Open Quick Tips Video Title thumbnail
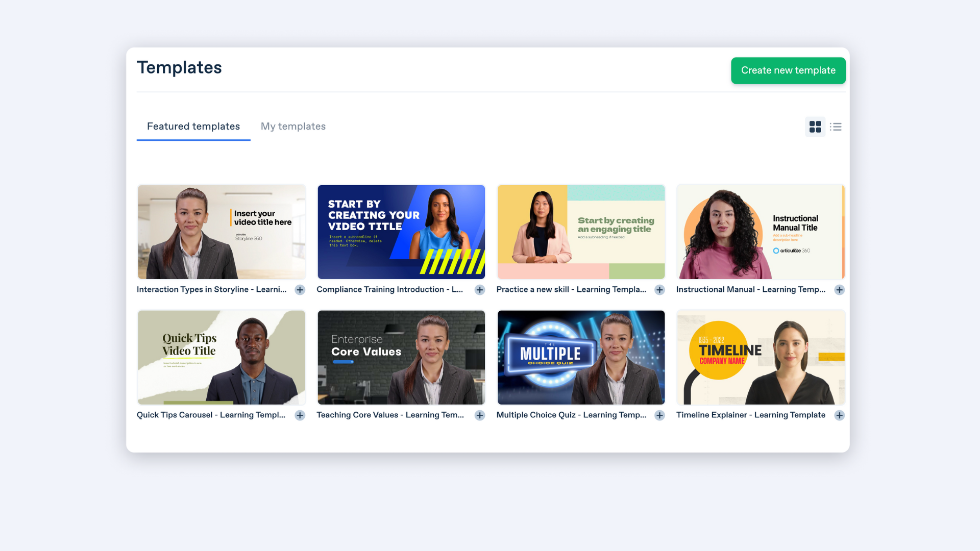This screenshot has height=551, width=980. pyautogui.click(x=222, y=358)
